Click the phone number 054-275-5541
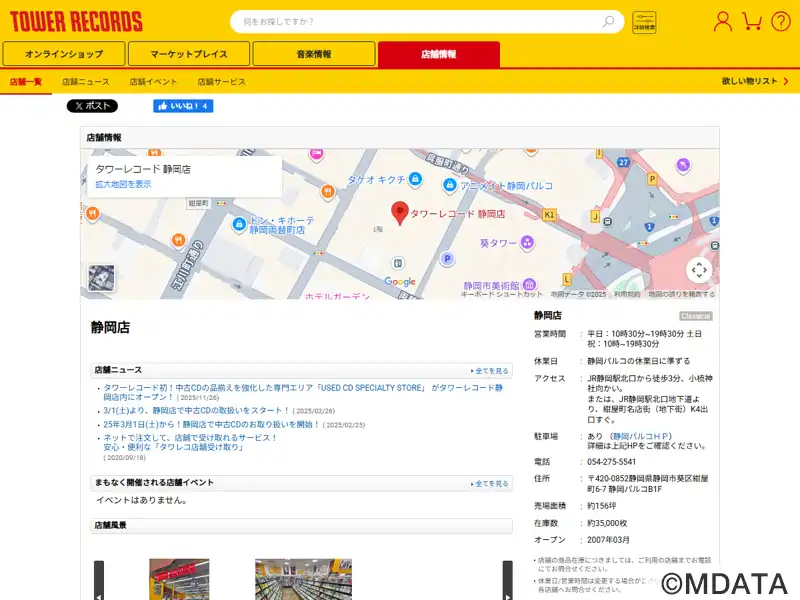The width and height of the screenshot is (800, 600). (x=611, y=462)
